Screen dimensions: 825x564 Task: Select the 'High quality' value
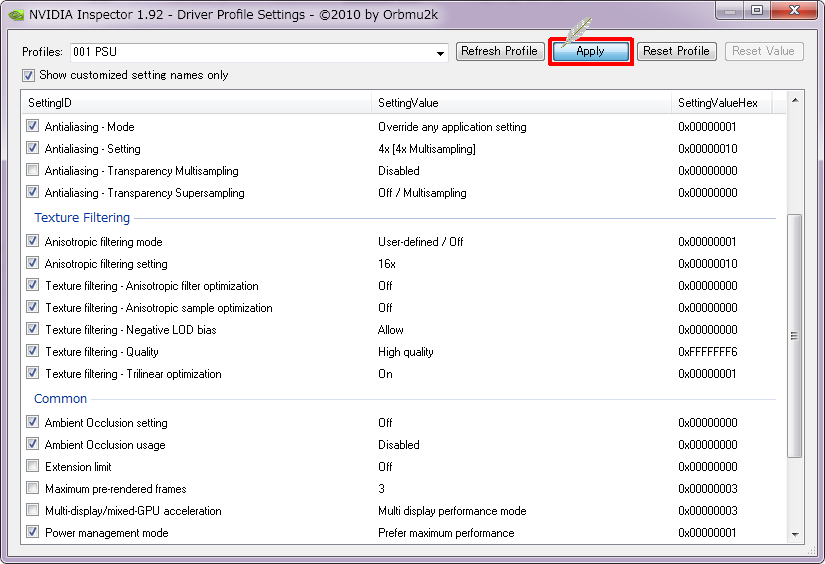click(x=406, y=352)
